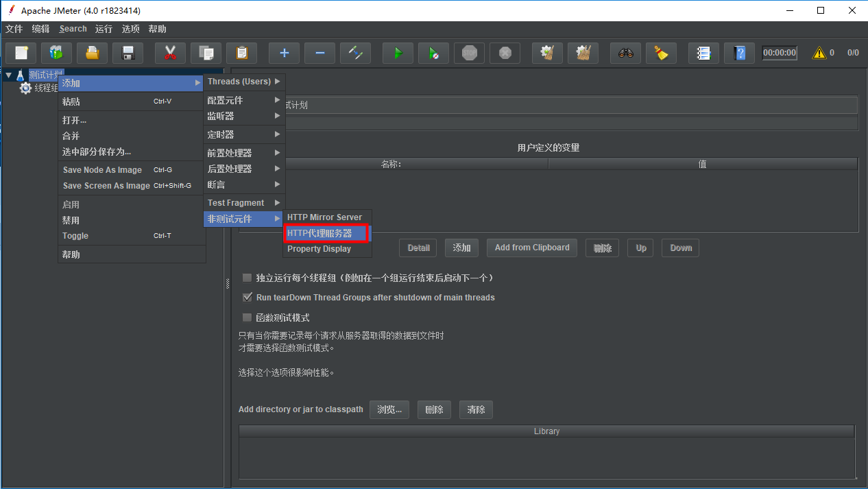Screen dimensions: 868x489
Task: Click Start no pauses icon
Action: [434, 53]
